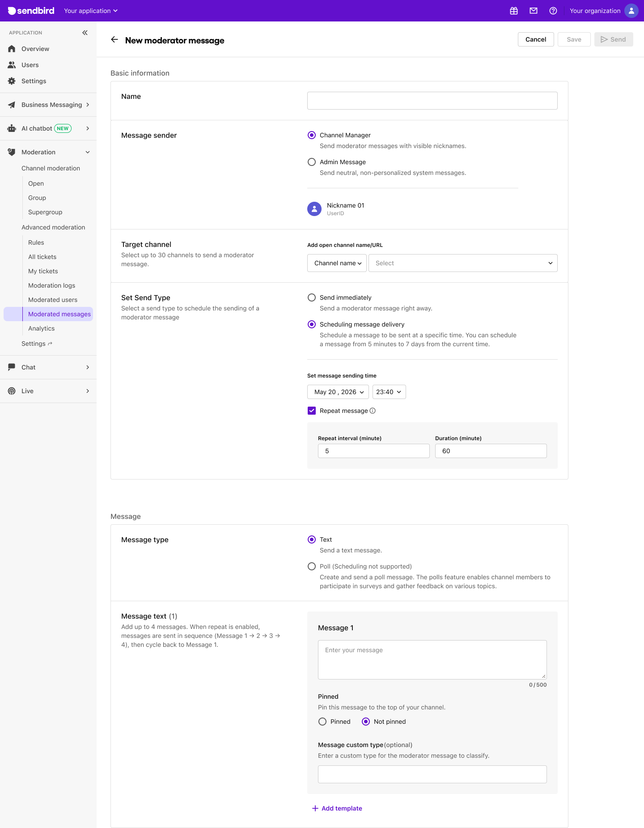Click the Enter your message textarea
Image resolution: width=644 pixels, height=828 pixels.
tap(432, 660)
